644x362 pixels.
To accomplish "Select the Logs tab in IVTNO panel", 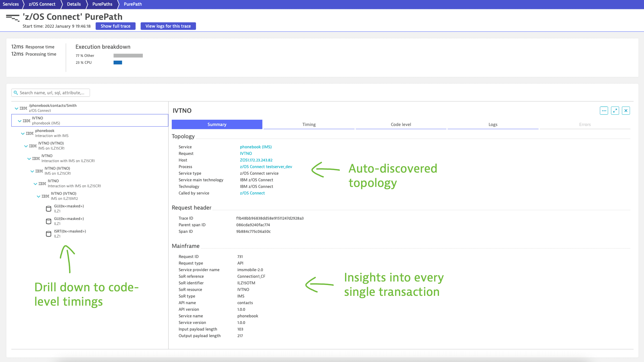I will pyautogui.click(x=493, y=124).
